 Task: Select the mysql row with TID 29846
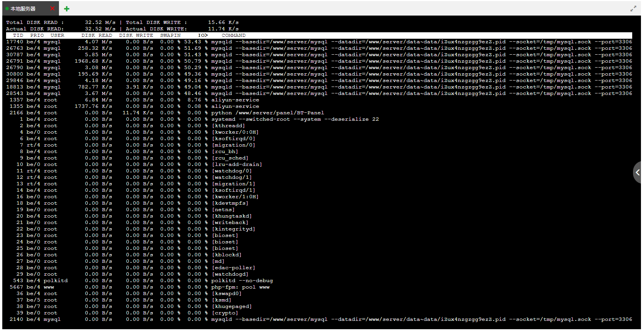pyautogui.click(x=319, y=80)
